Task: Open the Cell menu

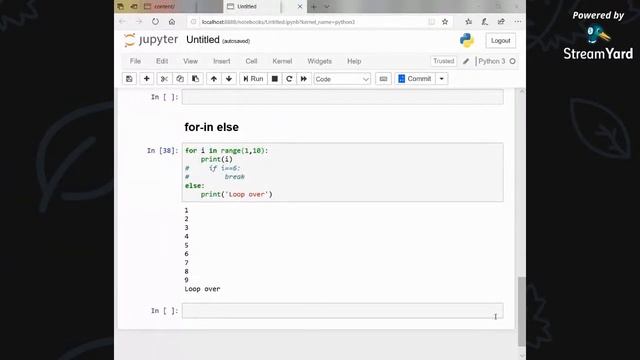Action: [x=251, y=61]
